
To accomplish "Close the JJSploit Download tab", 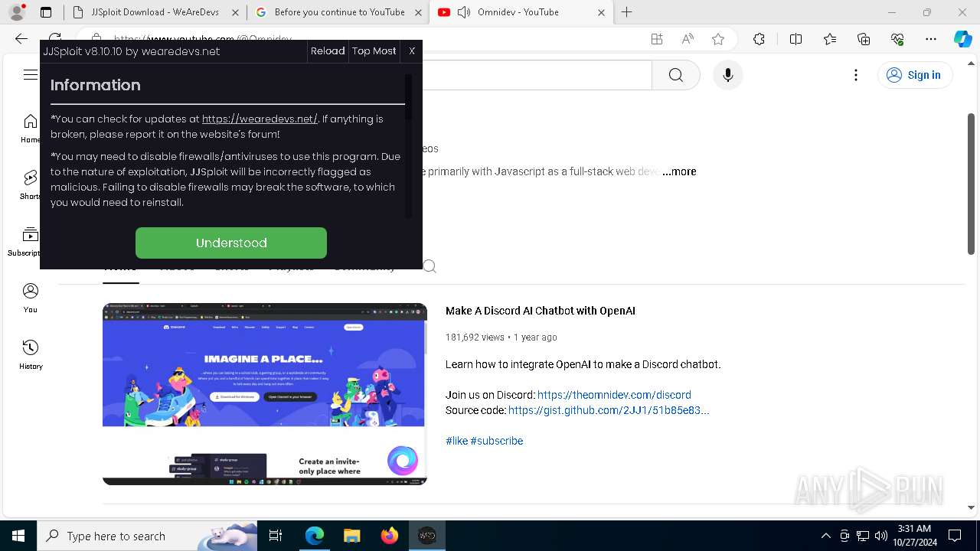I will (235, 12).
